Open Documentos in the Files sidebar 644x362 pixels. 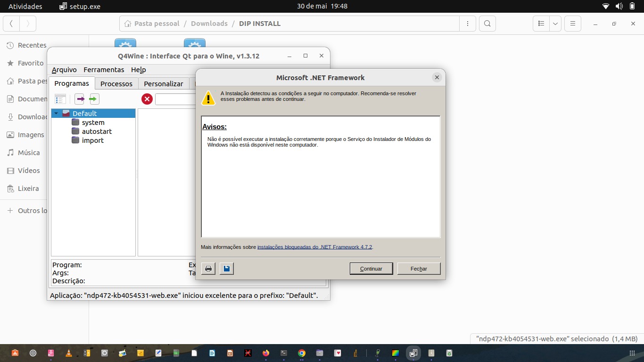26,99
